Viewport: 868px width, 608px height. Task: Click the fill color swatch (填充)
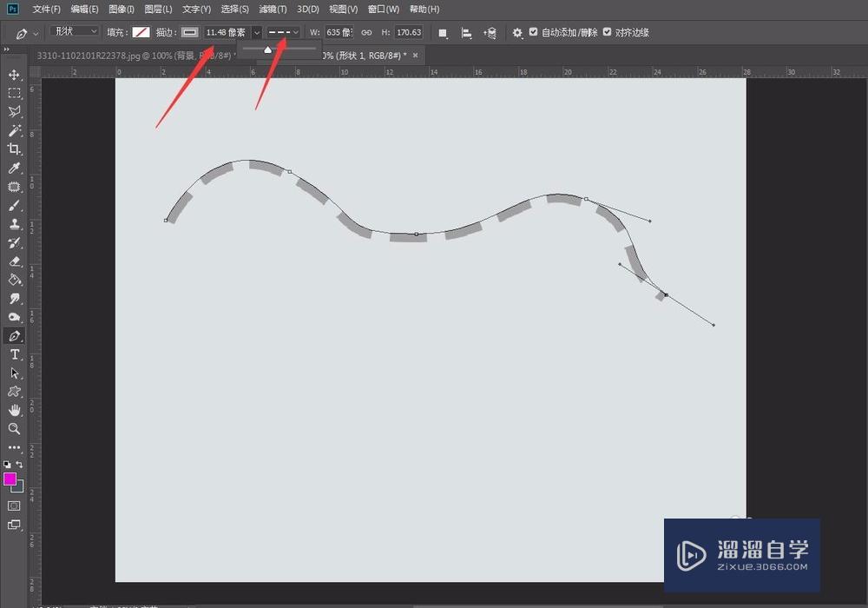pyautogui.click(x=141, y=32)
